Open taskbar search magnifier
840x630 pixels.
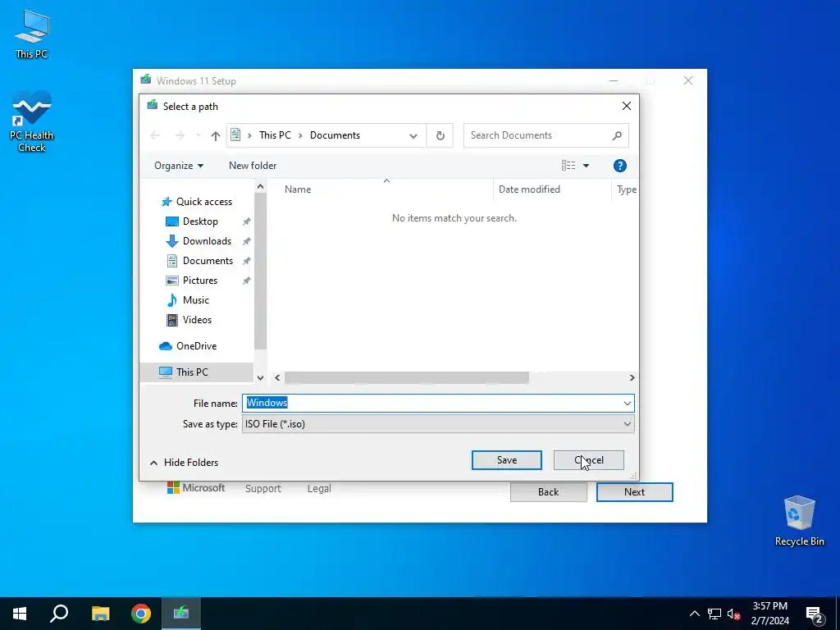(x=59, y=614)
